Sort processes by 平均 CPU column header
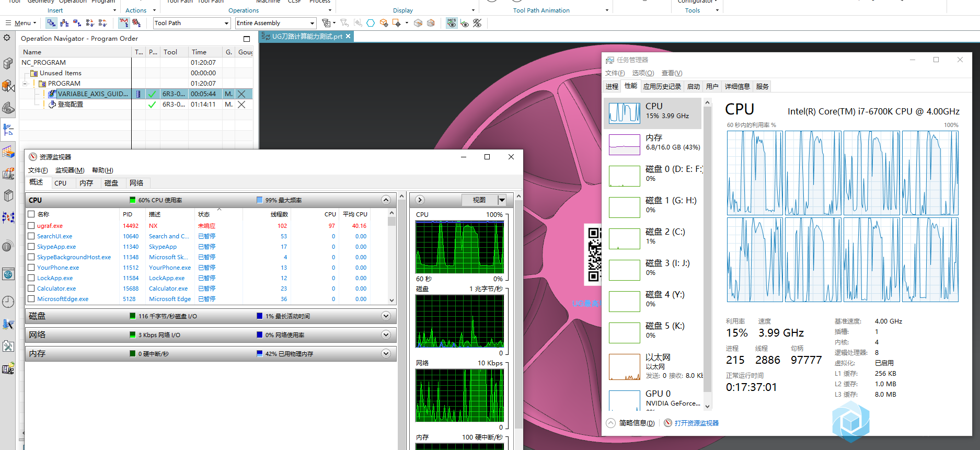 tap(355, 214)
